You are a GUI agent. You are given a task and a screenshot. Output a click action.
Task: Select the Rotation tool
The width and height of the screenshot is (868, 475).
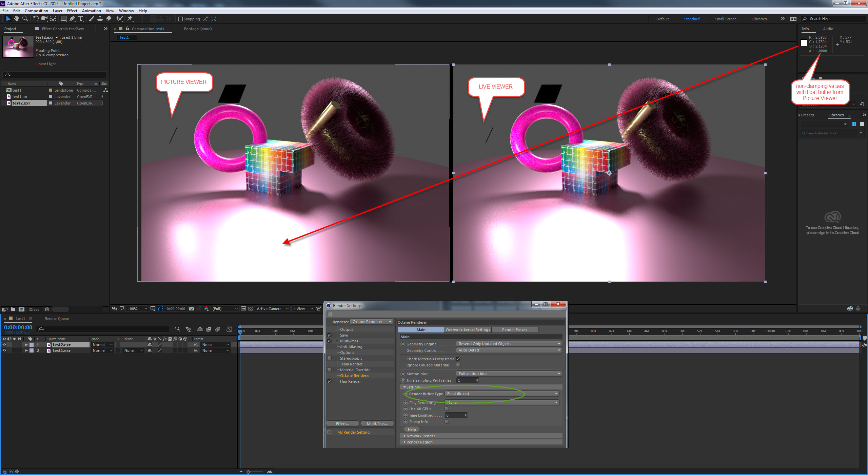(36, 19)
